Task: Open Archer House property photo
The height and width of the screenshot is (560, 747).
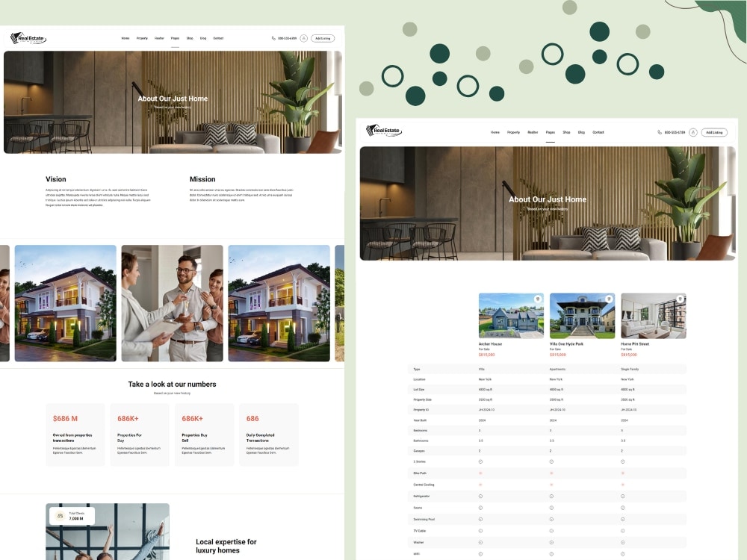Action: point(511,316)
